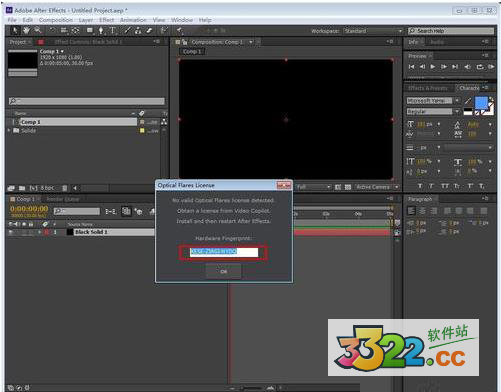Open the Layer menu
The height and width of the screenshot is (392, 501).
(86, 20)
